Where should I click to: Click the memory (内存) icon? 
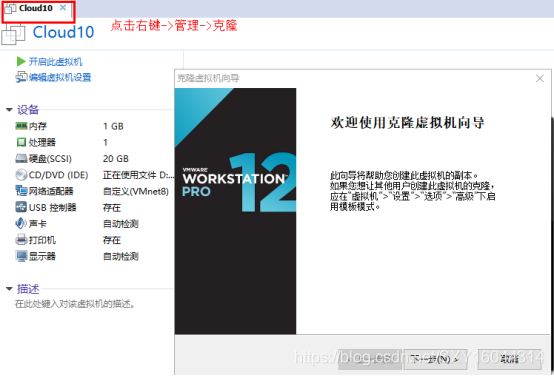(x=21, y=126)
